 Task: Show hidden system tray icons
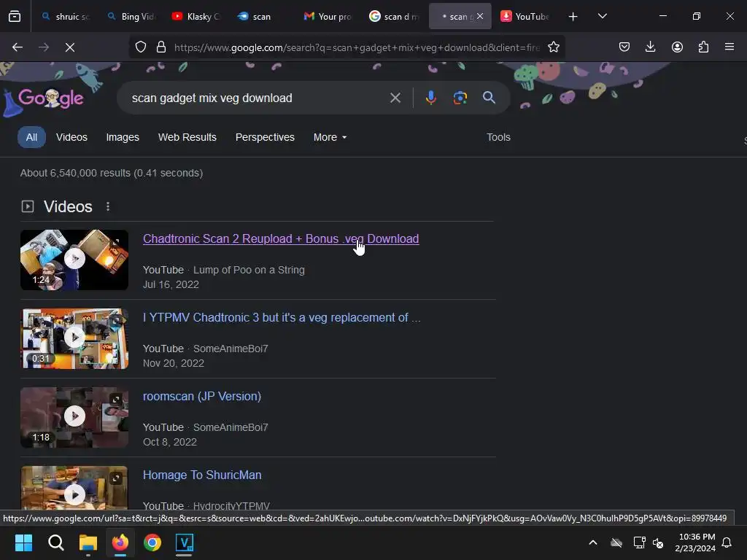593,542
